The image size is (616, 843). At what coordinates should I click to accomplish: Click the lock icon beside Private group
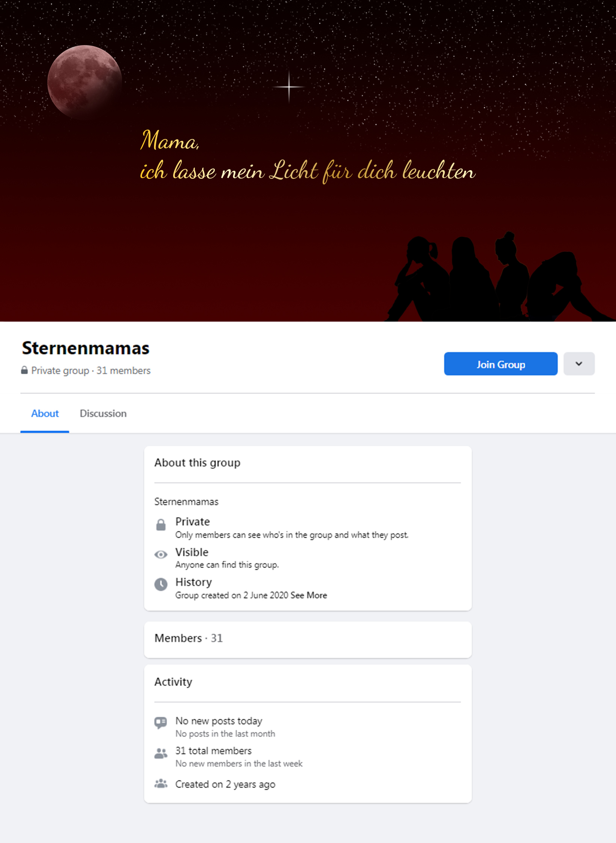pyautogui.click(x=24, y=370)
